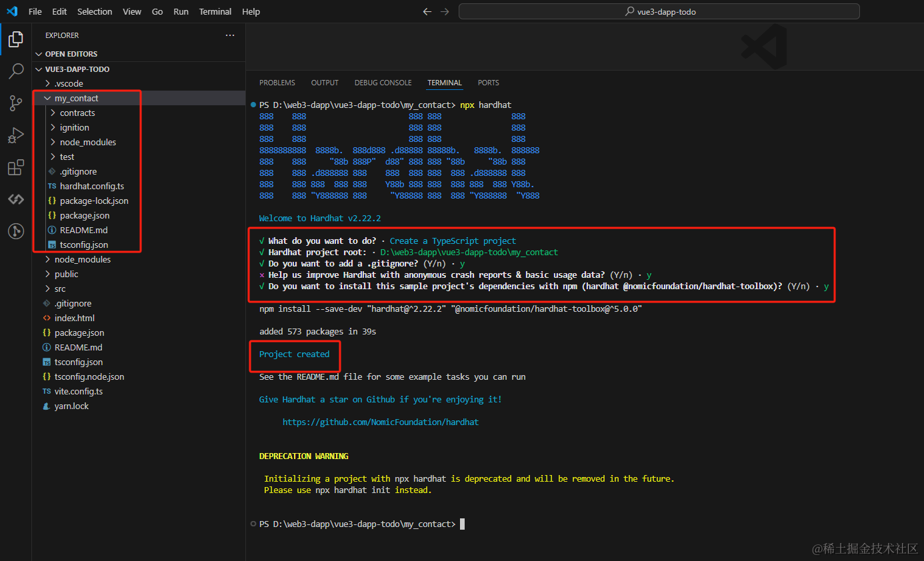Open the code-brackets icon in activity bar
This screenshot has width=924, height=561.
(15, 199)
